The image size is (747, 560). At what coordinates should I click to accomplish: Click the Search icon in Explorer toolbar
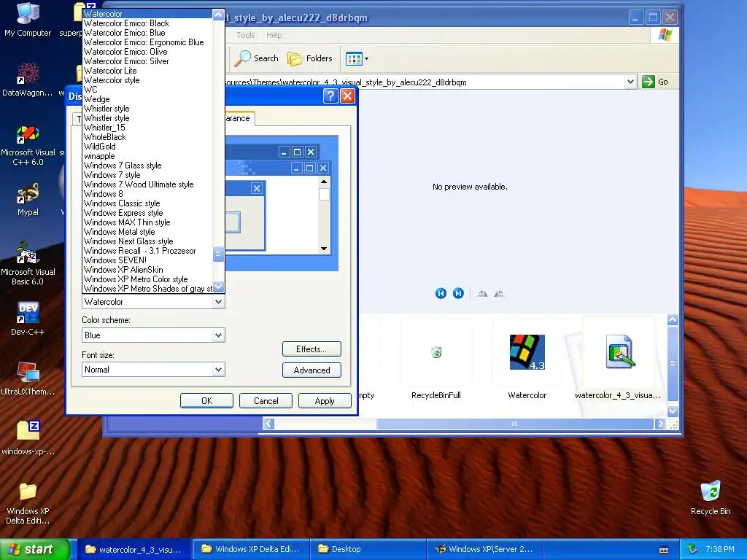coord(256,58)
